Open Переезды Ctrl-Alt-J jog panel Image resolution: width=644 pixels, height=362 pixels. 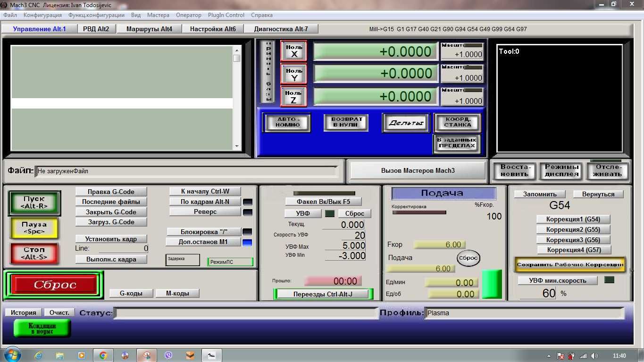coord(323,294)
